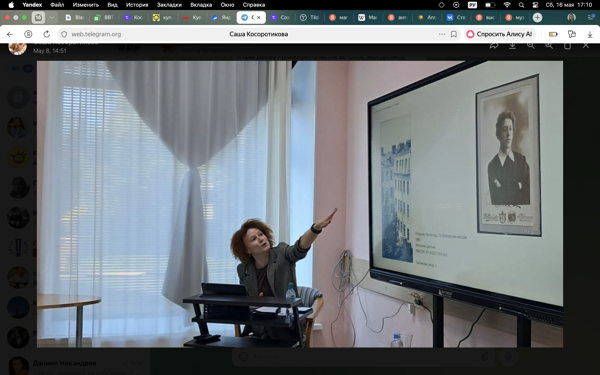Open the date and time Сб 16 мая 17:10
Viewport: 600px width, 375px height.
(x=569, y=5)
